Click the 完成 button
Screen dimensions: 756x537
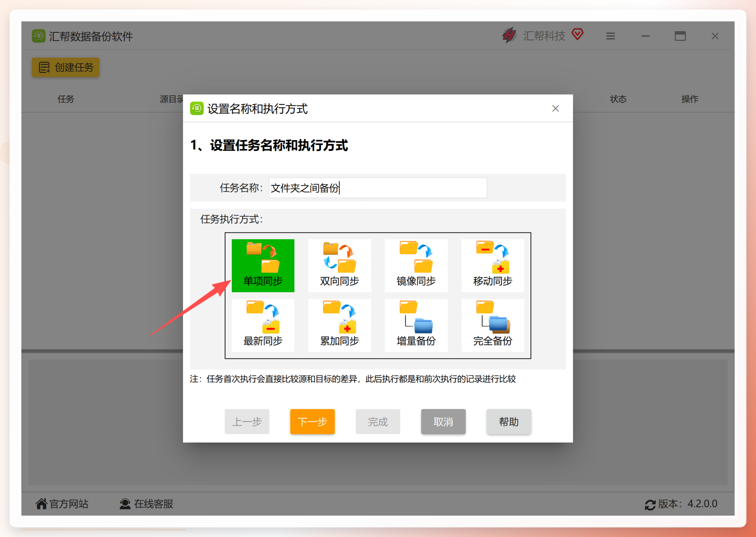tap(378, 421)
